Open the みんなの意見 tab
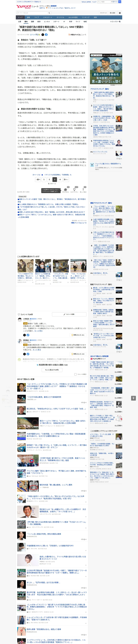The height and width of the screenshot is (644, 138). coord(73,17)
